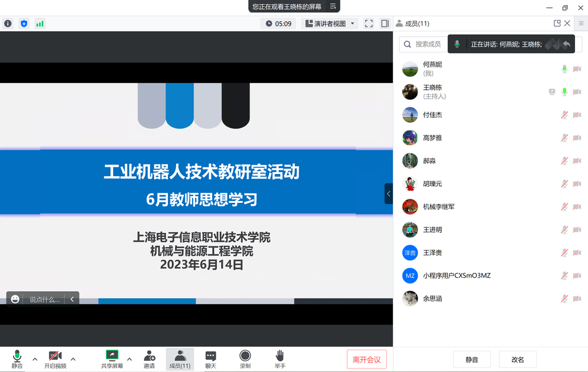Open the speaker view dropdown
This screenshot has width=588, height=372.
330,24
